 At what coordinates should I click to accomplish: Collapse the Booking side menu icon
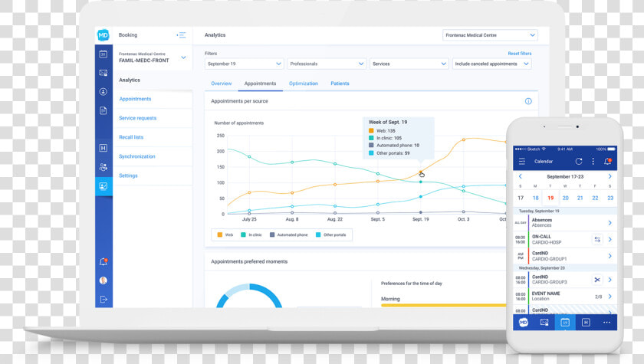(181, 35)
